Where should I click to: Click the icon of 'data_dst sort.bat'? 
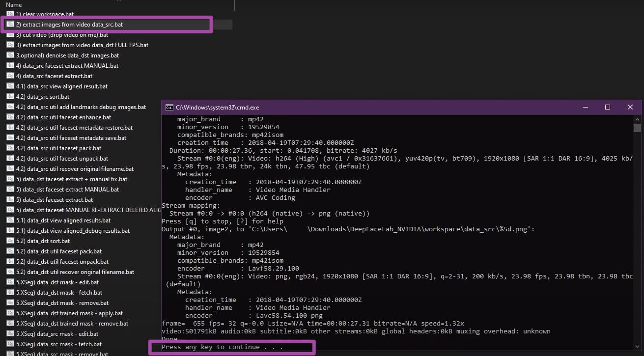pos(10,241)
